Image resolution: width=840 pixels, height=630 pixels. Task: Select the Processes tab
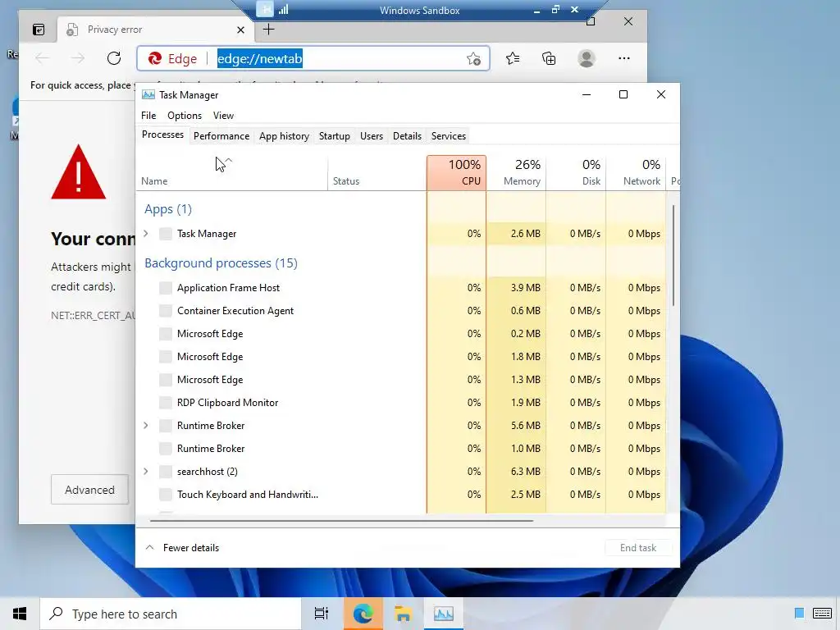click(162, 135)
